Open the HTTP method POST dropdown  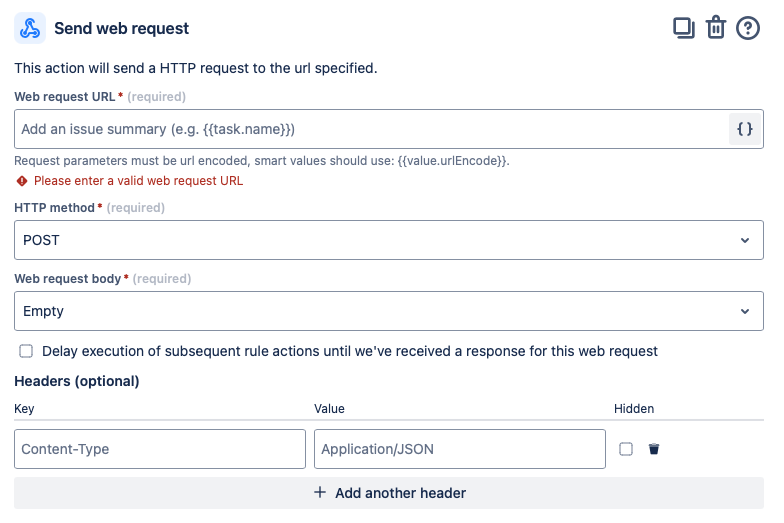(389, 240)
